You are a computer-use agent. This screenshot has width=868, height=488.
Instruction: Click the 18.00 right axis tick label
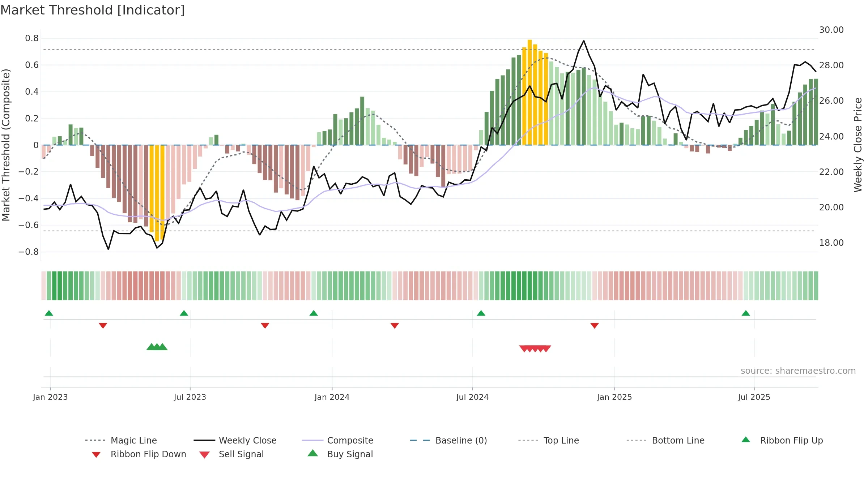tap(831, 243)
